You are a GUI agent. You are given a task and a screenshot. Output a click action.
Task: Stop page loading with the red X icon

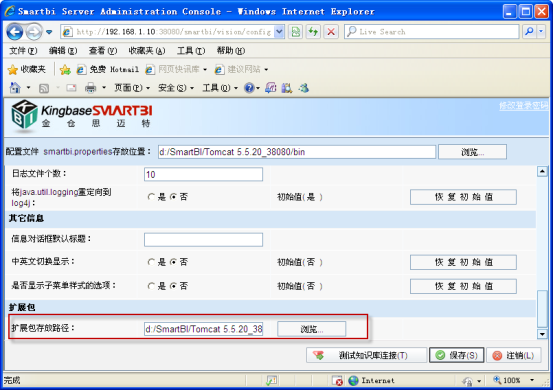(331, 32)
